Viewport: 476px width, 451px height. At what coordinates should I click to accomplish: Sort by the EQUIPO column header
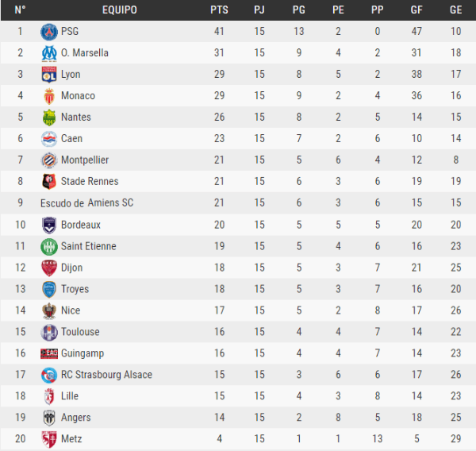(x=120, y=10)
